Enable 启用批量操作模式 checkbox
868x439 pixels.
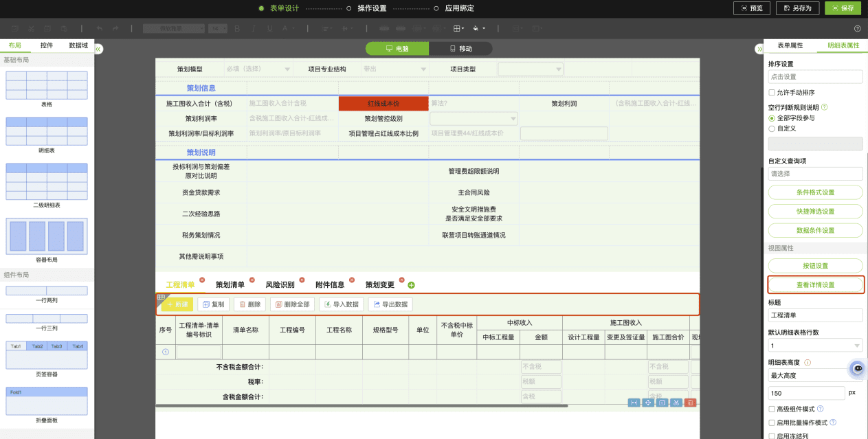772,423
